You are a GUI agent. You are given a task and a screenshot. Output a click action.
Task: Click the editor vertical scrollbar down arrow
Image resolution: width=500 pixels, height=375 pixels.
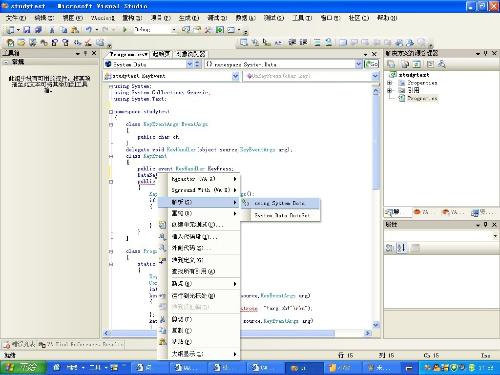tap(376, 324)
